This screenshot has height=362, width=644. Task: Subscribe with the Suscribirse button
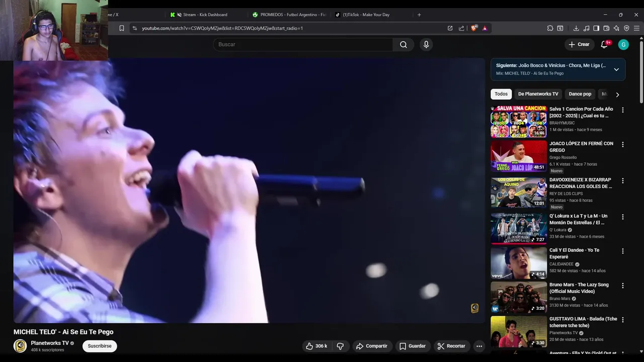(100, 346)
